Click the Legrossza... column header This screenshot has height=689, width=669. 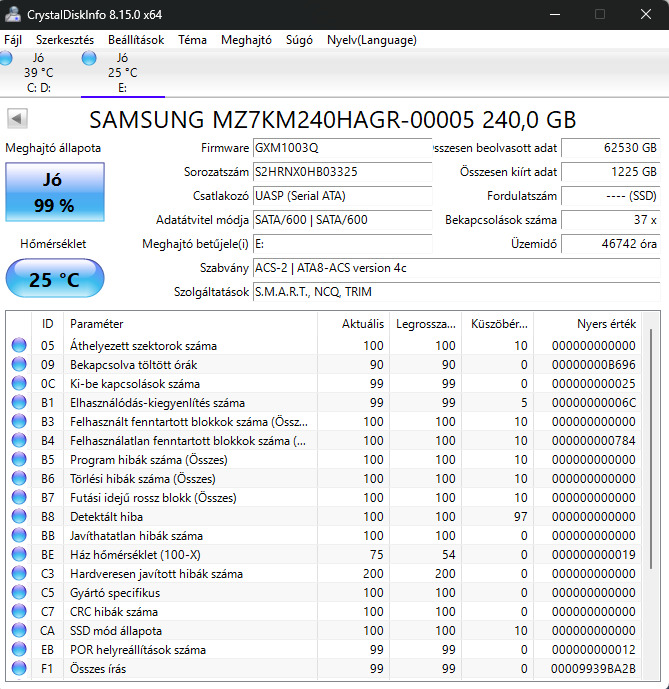(425, 324)
